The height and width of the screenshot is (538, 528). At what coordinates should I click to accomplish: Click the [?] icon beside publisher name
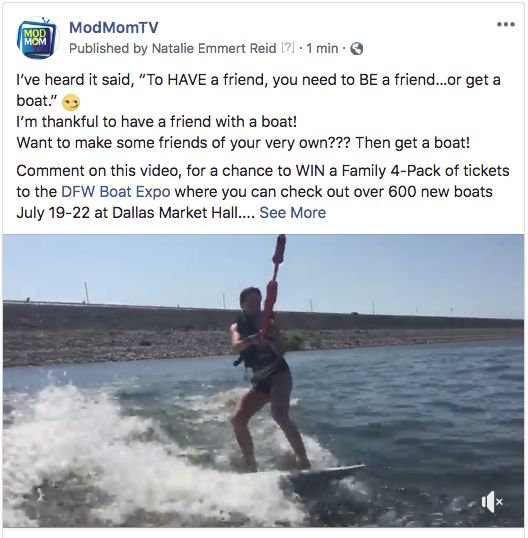click(288, 47)
